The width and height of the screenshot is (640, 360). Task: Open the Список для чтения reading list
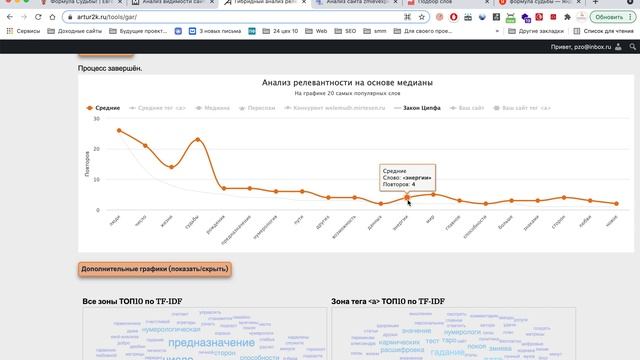click(604, 31)
